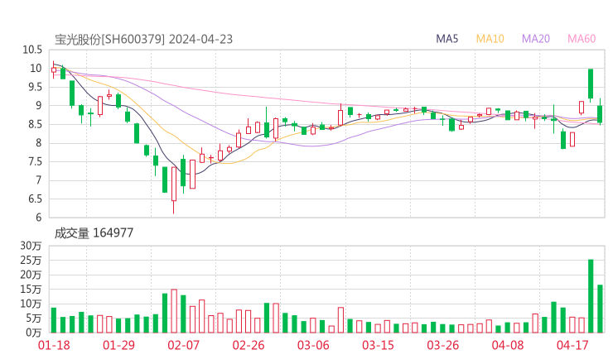Click the 03-15 date axis label

click(x=378, y=345)
